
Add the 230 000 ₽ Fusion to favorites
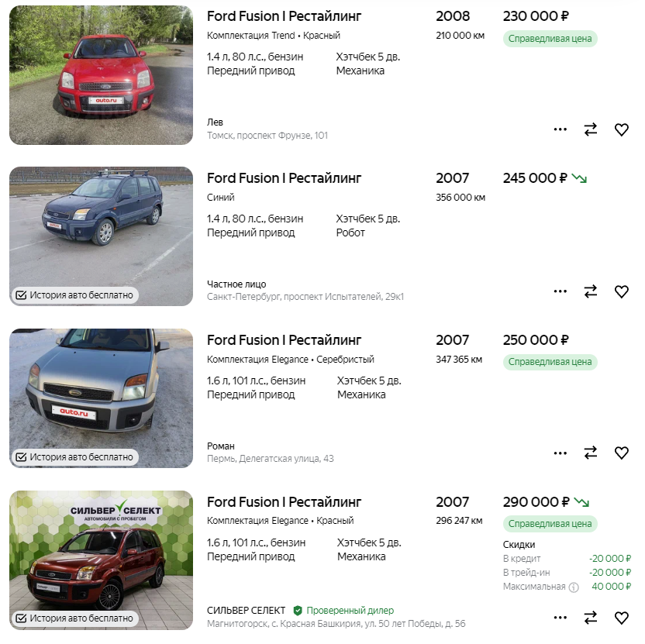(x=621, y=129)
